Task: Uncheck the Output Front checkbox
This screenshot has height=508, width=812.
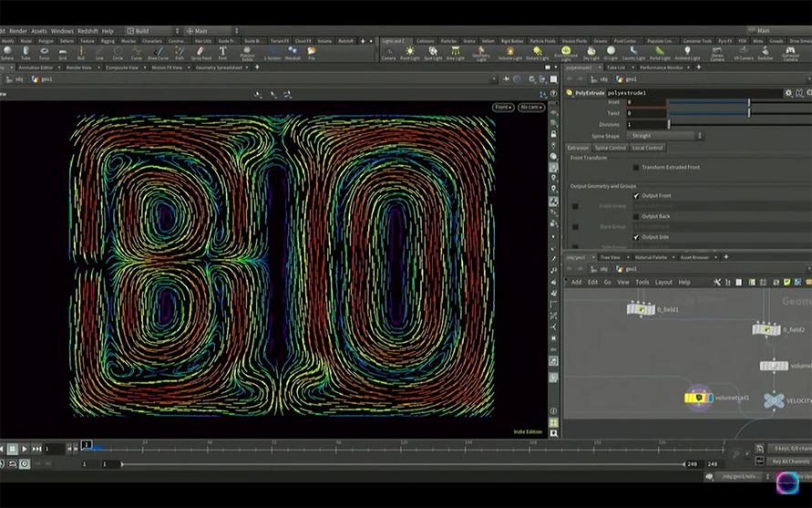Action: (x=636, y=195)
